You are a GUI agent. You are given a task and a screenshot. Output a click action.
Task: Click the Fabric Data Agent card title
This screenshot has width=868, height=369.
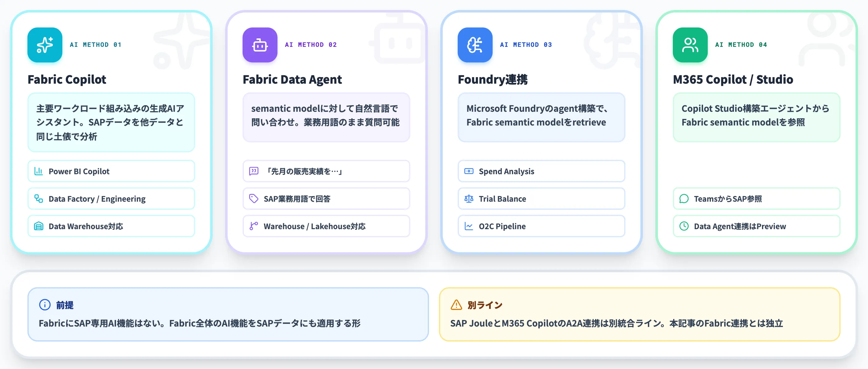(x=292, y=80)
